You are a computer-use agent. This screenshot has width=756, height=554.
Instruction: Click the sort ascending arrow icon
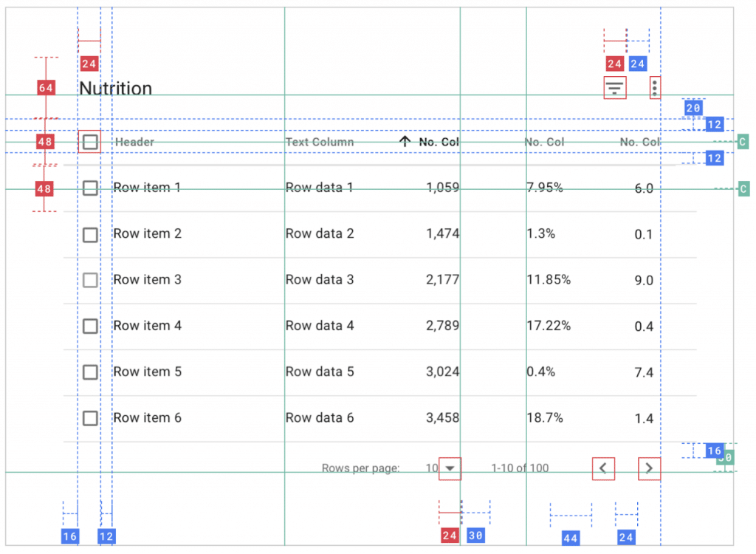coord(405,141)
